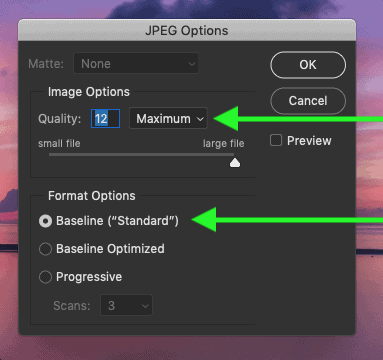Select Baseline Optimized format option

[x=45, y=249]
